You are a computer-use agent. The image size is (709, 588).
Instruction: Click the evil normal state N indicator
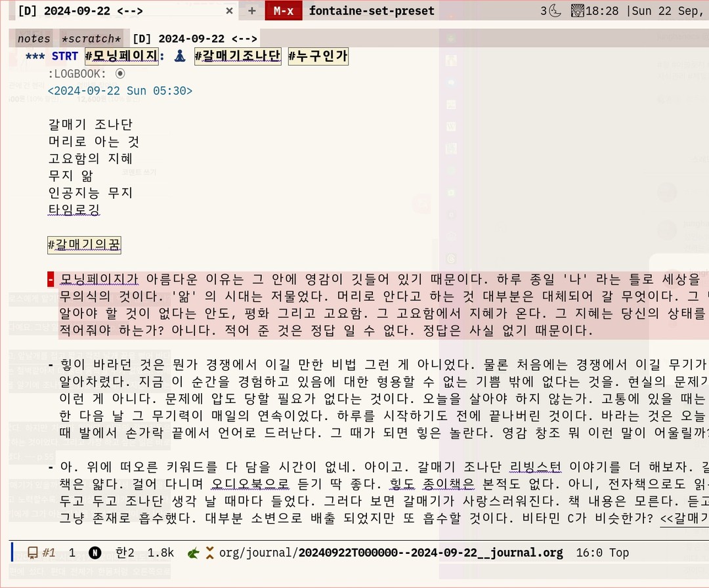click(x=95, y=553)
